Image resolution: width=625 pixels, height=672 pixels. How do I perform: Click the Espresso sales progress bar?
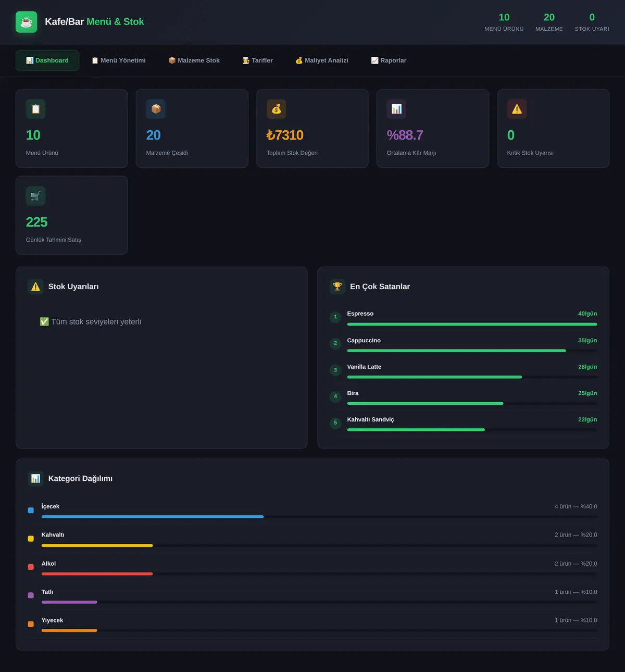472,324
